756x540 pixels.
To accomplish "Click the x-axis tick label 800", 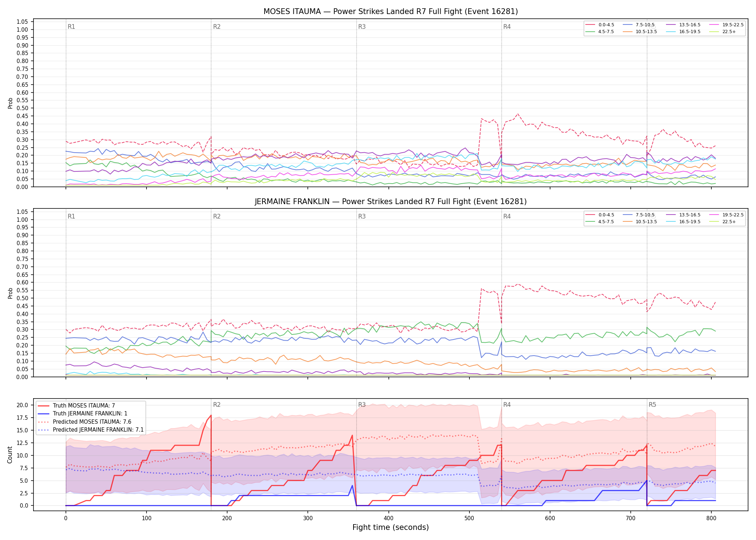I will [x=711, y=519].
